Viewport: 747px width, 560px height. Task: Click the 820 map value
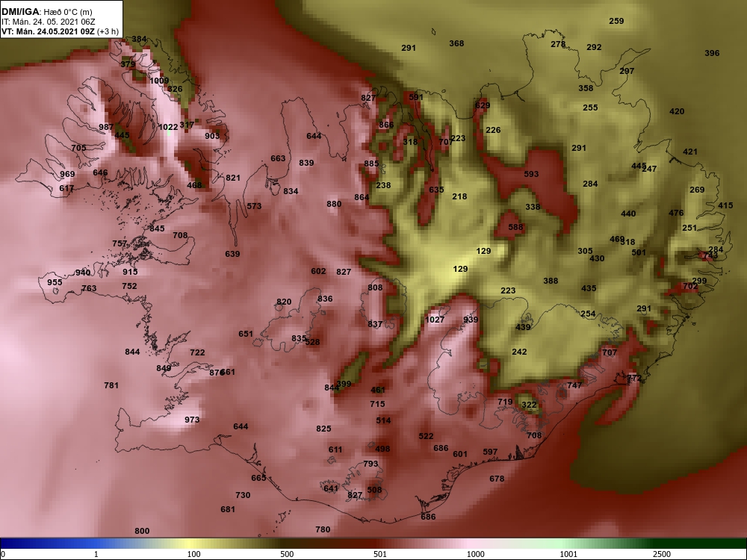click(284, 302)
